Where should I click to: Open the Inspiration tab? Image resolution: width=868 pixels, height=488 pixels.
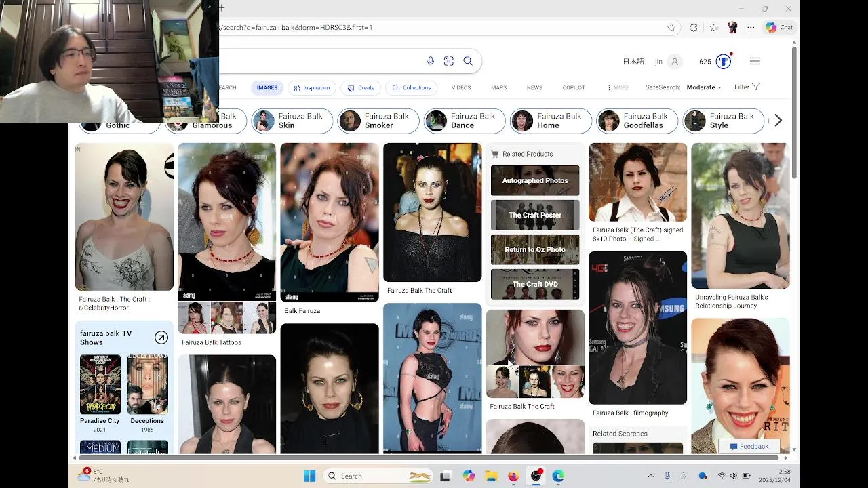[311, 87]
